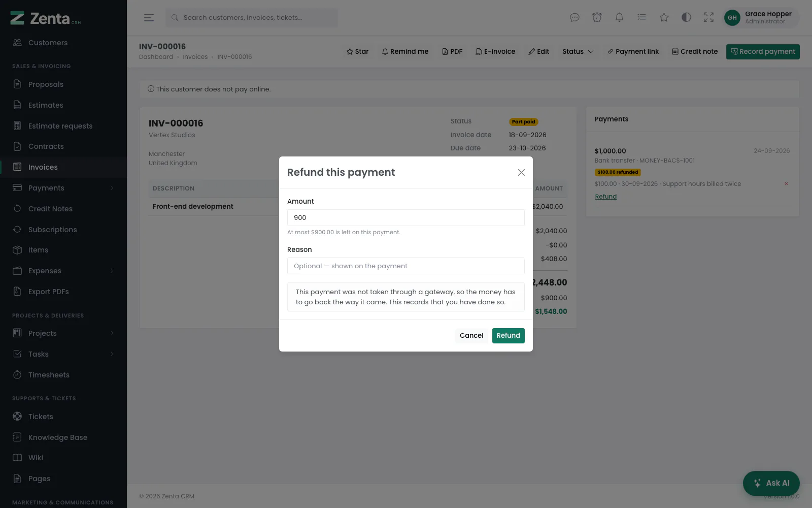
Task: Click Remind me button
Action: coord(405,52)
